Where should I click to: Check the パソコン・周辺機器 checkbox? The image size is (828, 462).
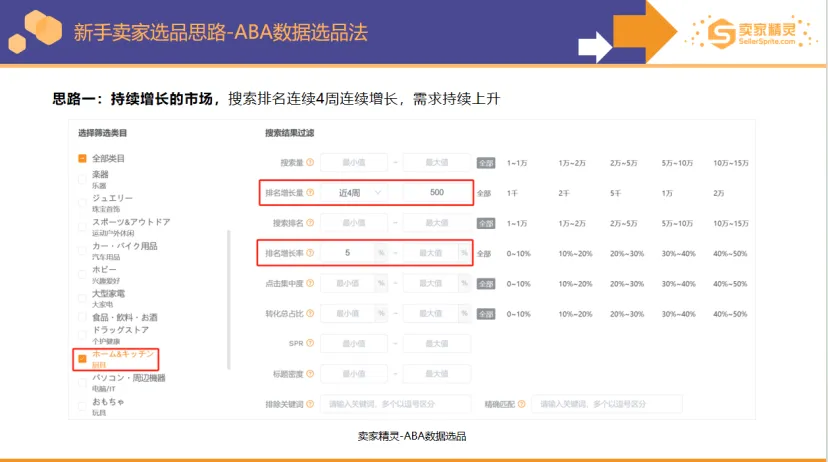82,382
